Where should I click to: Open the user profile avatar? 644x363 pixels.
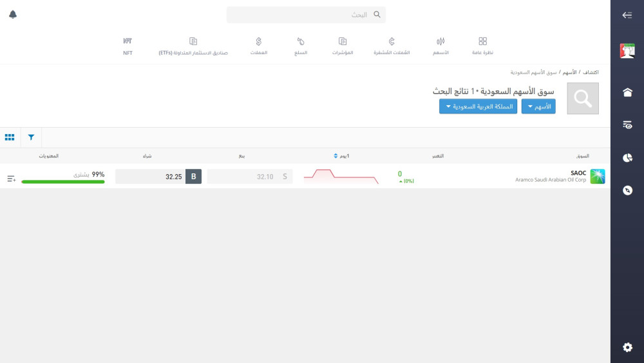[627, 51]
